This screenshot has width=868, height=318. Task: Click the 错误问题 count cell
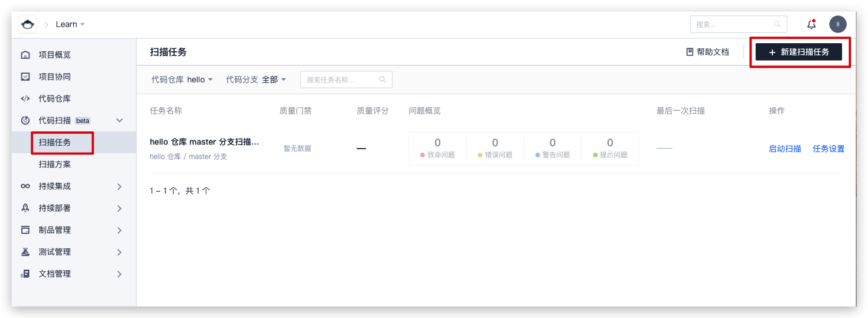click(495, 148)
